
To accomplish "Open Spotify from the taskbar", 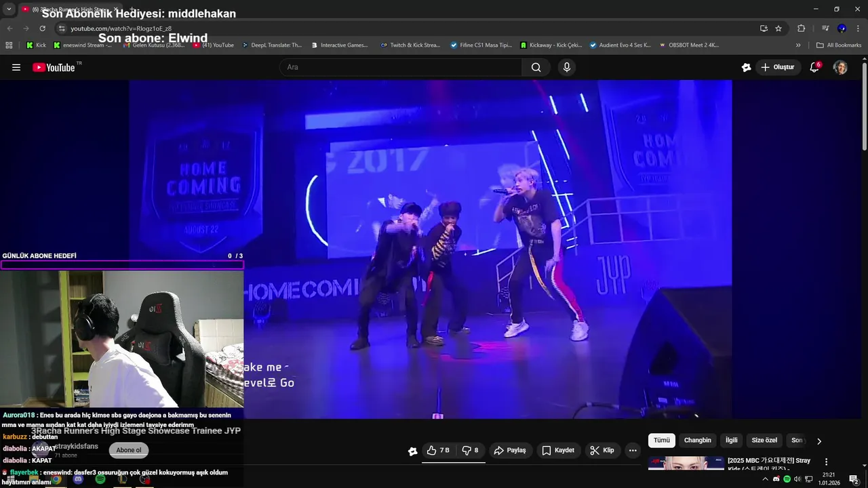I will [x=100, y=480].
